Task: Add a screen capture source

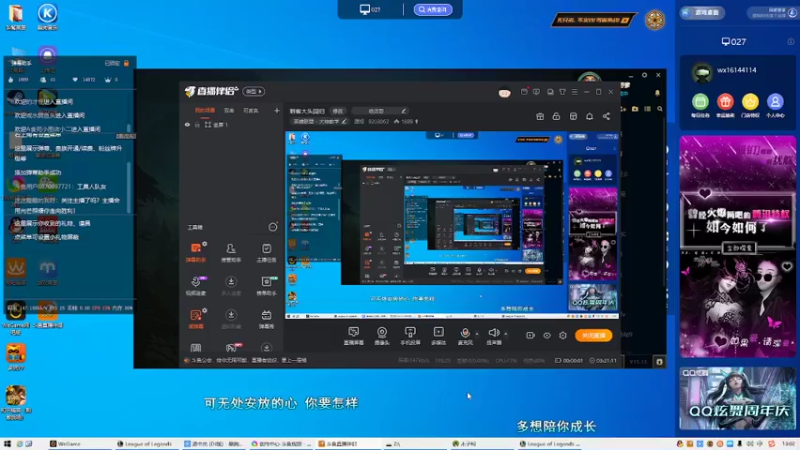Action: (x=354, y=336)
